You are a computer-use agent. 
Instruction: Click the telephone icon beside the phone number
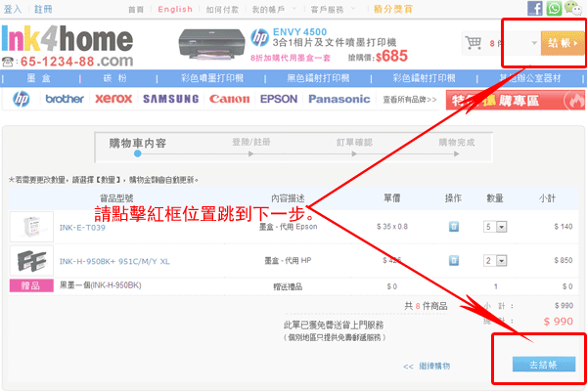point(8,62)
